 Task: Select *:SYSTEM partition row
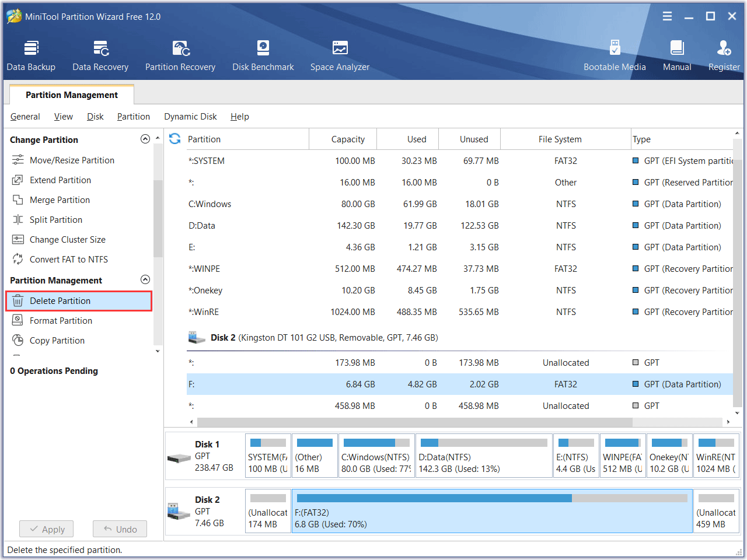(460, 161)
